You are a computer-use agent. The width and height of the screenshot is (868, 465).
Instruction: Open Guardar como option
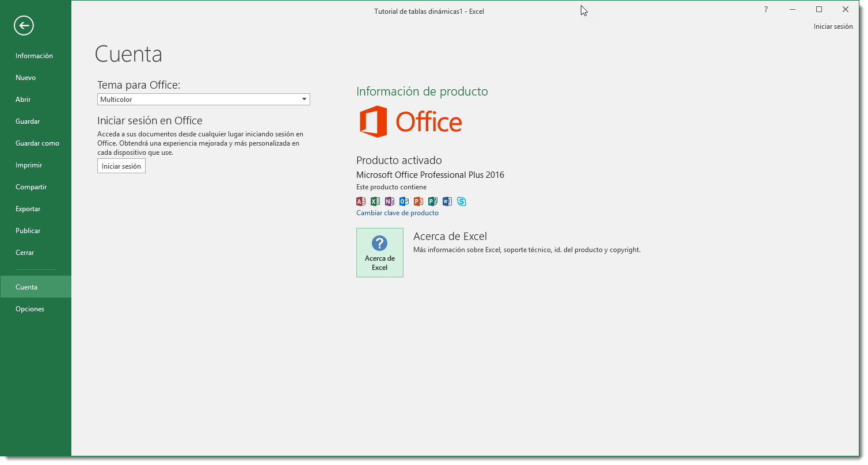pos(36,143)
